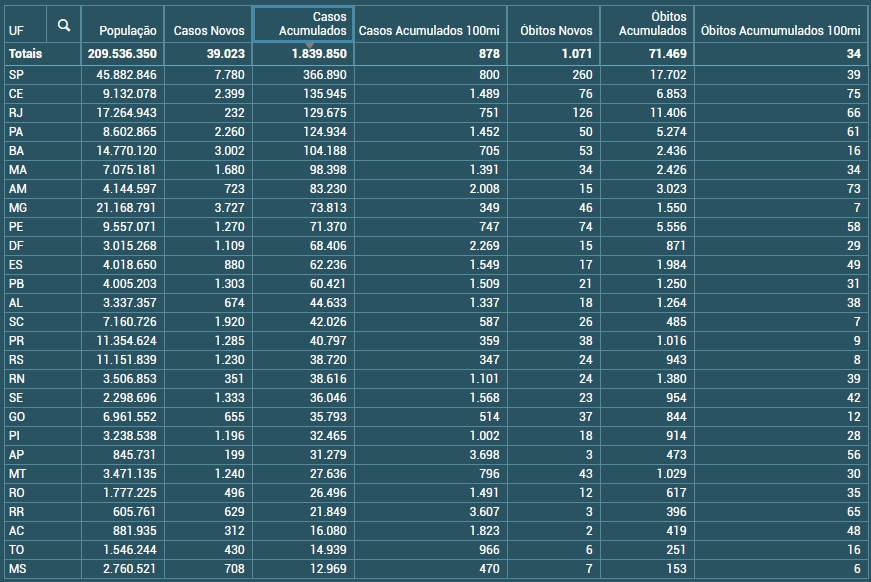871x582 pixels.
Task: Select the RJ state row
Action: tap(16, 113)
